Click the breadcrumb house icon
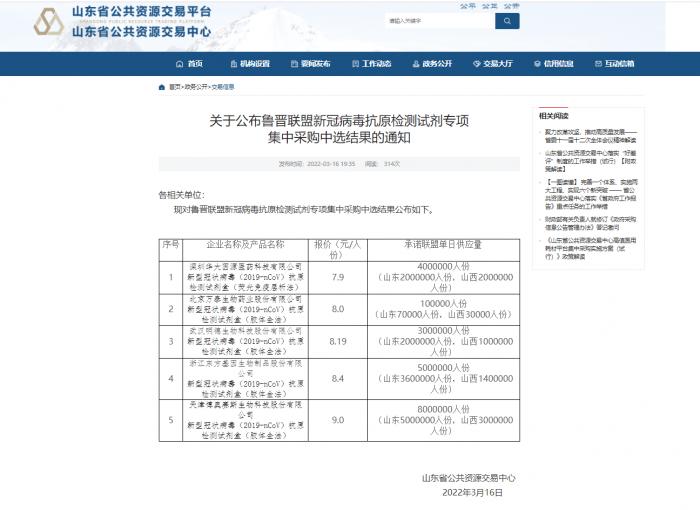Screen dimensions: 700x510 (162, 87)
